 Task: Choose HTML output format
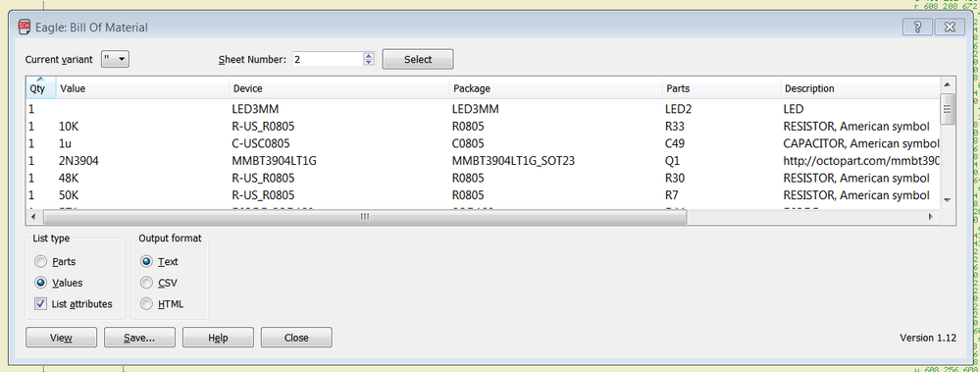point(147,304)
